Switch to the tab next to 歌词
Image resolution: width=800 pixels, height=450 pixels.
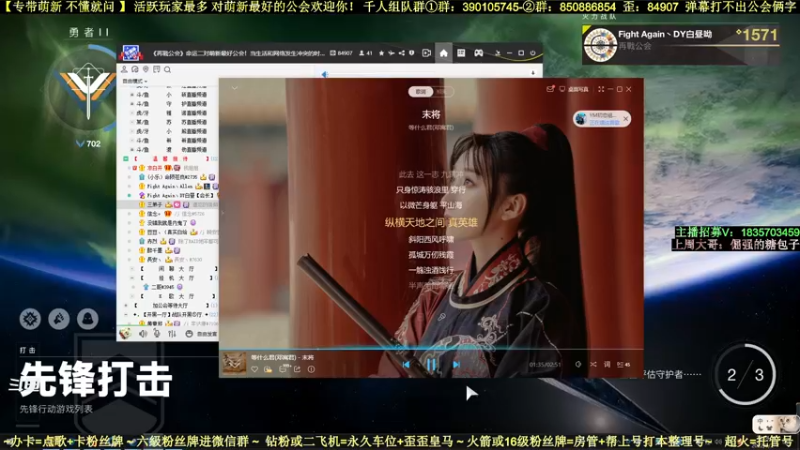click(442, 91)
